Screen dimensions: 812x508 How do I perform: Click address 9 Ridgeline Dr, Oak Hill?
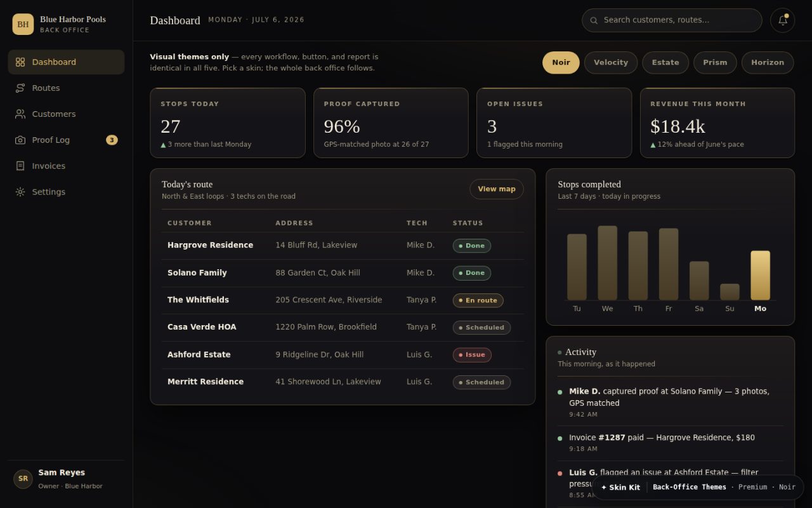pyautogui.click(x=320, y=354)
